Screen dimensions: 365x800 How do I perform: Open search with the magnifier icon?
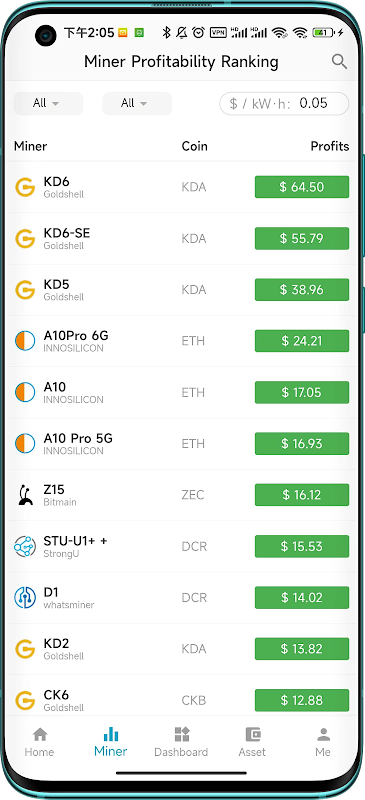[339, 62]
